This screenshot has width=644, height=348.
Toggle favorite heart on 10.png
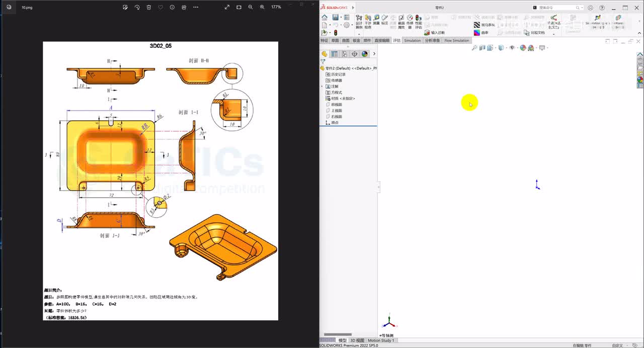(160, 7)
